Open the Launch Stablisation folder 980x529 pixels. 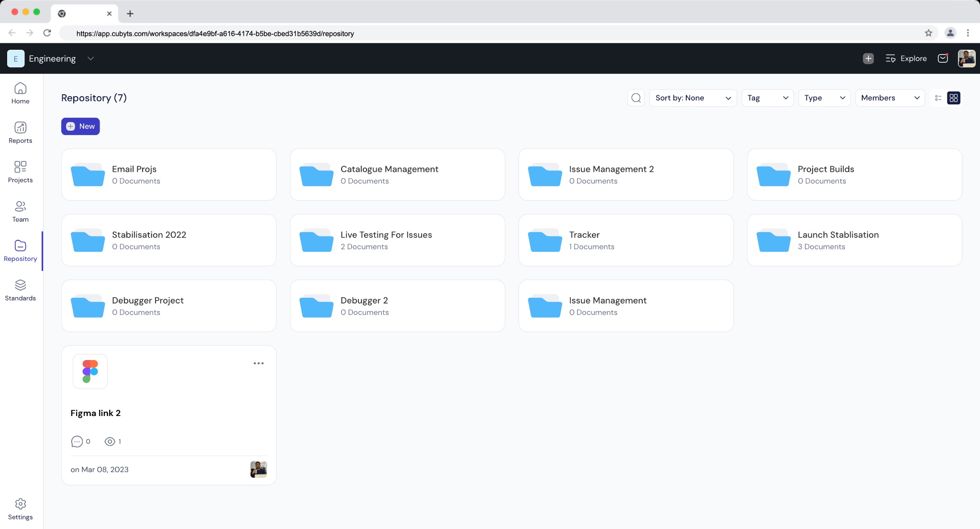pos(855,240)
